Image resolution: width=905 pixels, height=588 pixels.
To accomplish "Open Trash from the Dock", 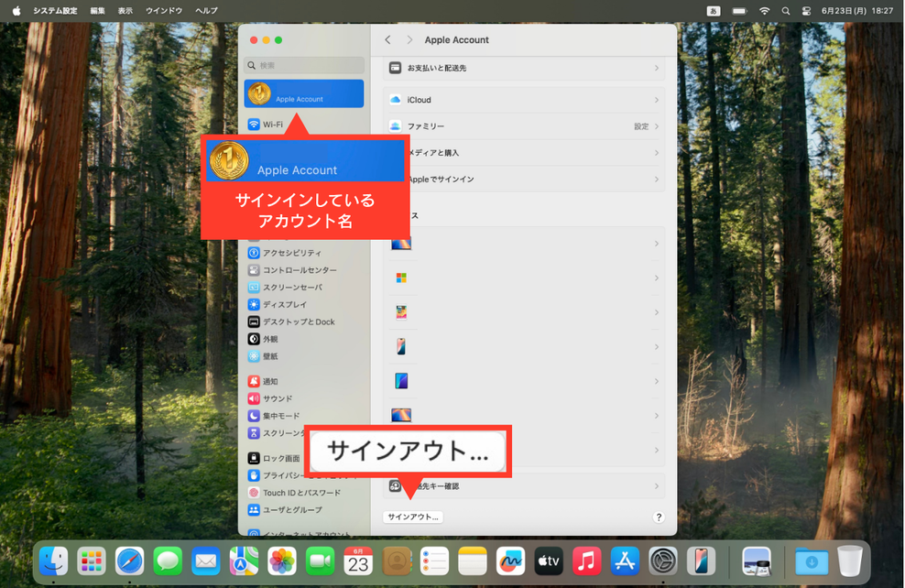I will [850, 561].
